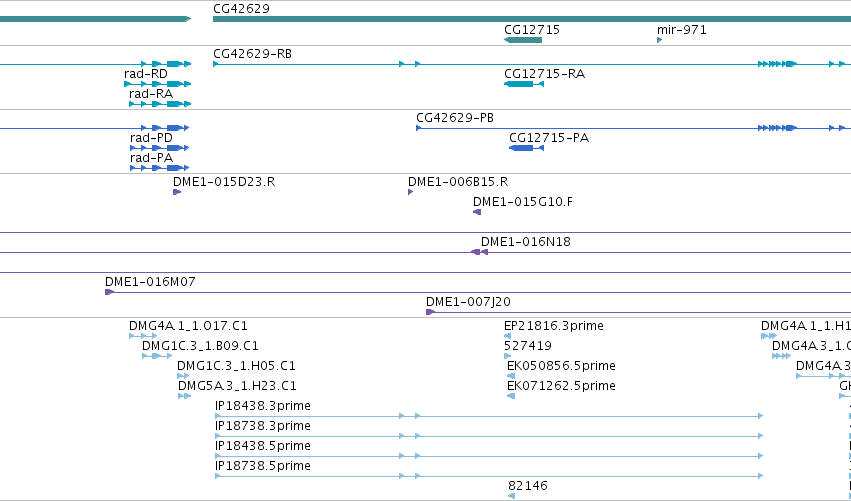Click the IP18738.5prime label
This screenshot has width=851, height=501.
tap(263, 466)
